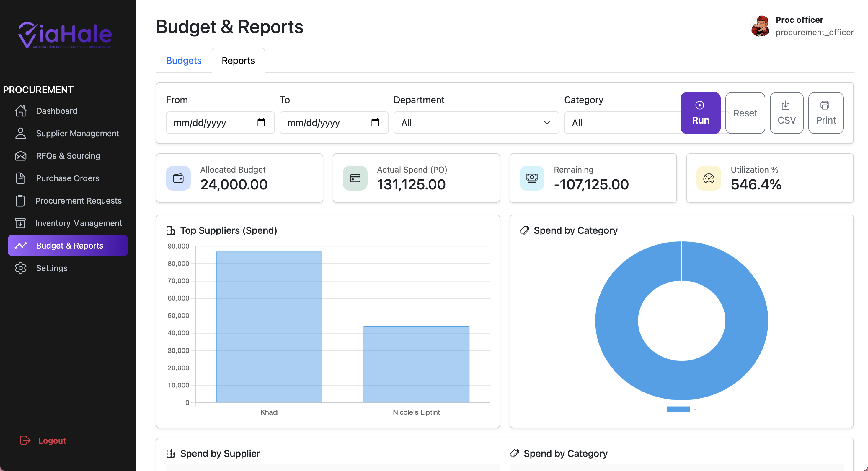
Task: Click the Purchase Orders document icon
Action: (x=21, y=178)
